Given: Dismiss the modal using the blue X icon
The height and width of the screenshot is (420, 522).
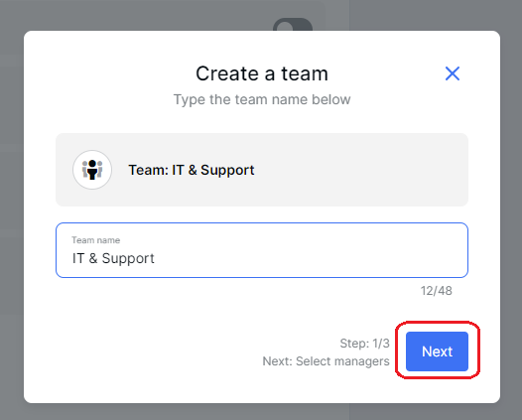Looking at the screenshot, I should coord(453,73).
